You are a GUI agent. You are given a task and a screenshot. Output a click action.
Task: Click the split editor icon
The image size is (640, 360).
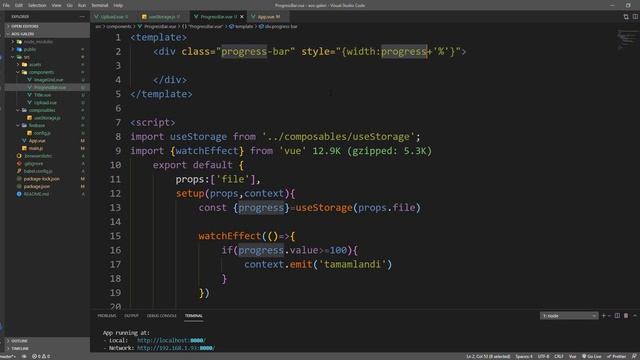[635, 17]
